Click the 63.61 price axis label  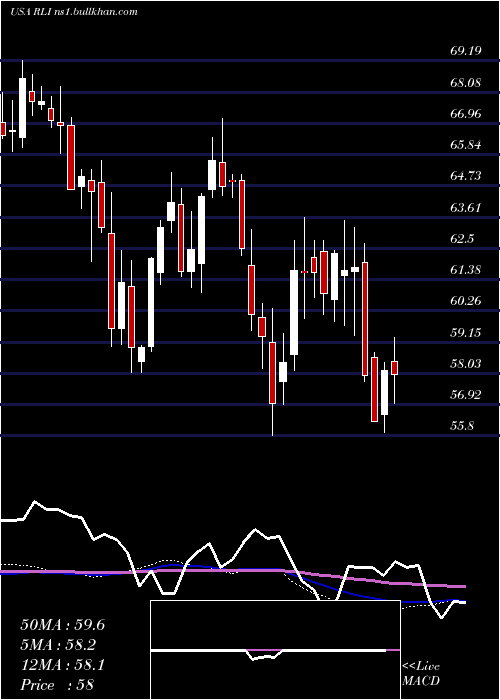(466, 208)
